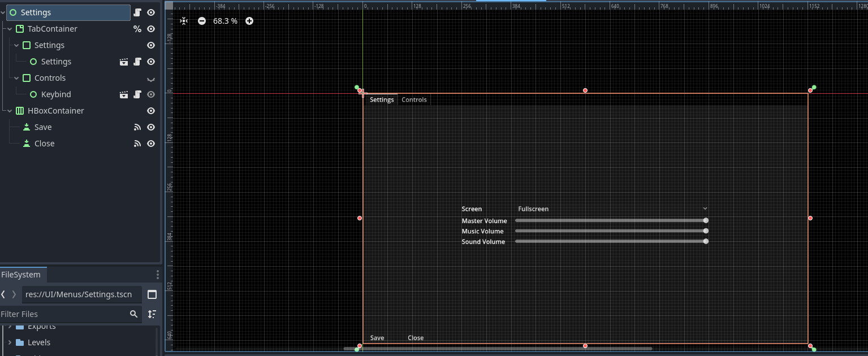The width and height of the screenshot is (868, 356).
Task: Open instanced scene icon on Keybind node
Action: point(124,94)
